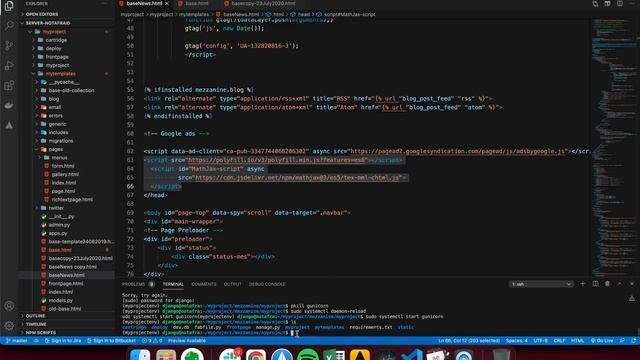Open the Search view in activity bar
Screen dimensions: 640x360
(9, 26)
